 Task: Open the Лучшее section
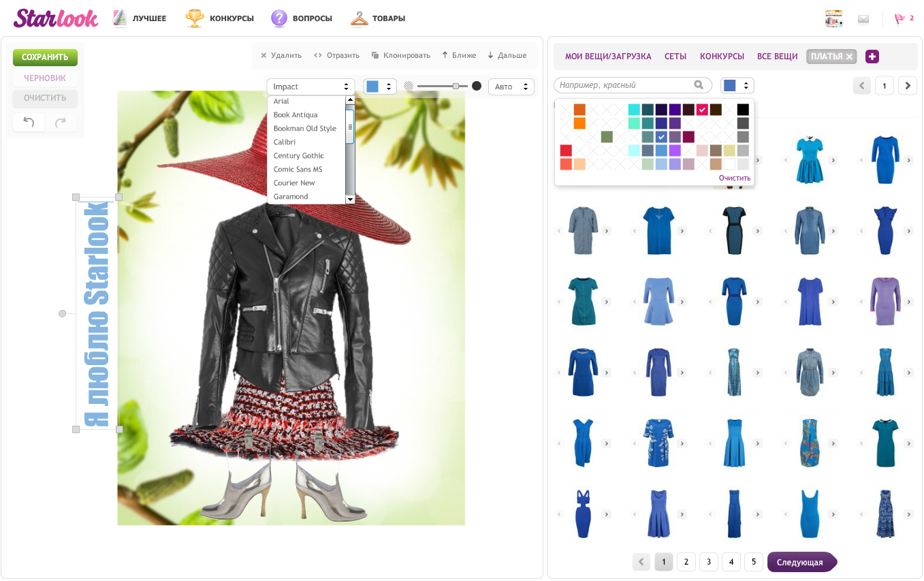click(x=139, y=18)
